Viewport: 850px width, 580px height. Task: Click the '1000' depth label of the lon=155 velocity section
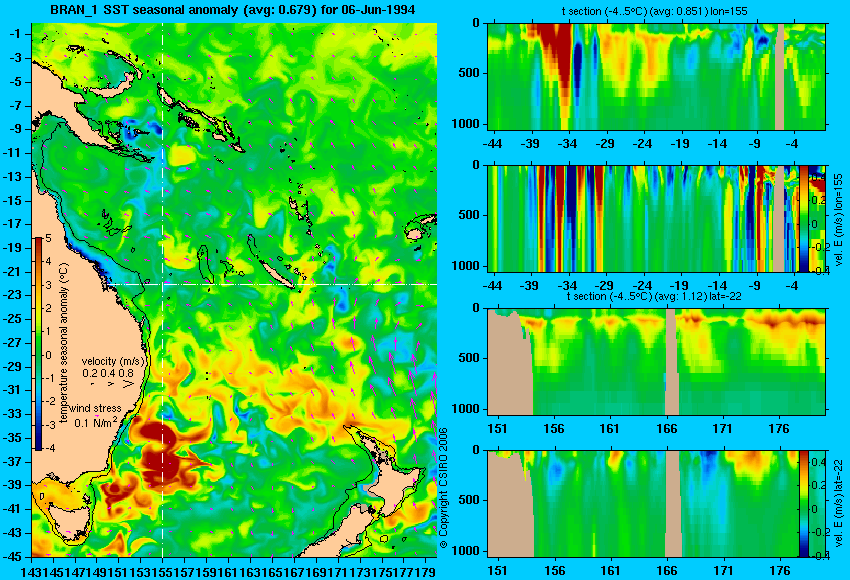click(466, 266)
